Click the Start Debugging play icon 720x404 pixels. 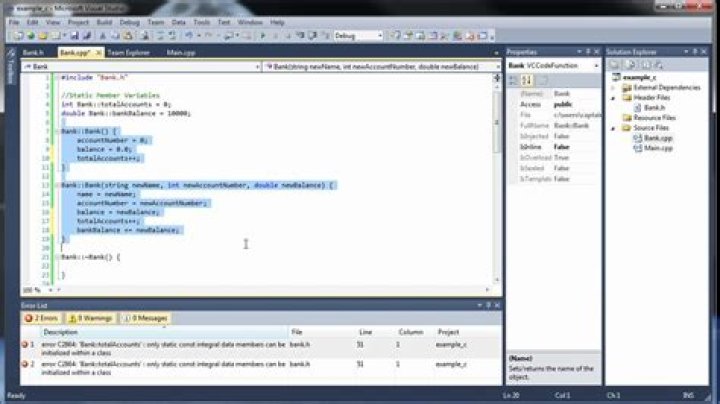pyautogui.click(x=262, y=36)
